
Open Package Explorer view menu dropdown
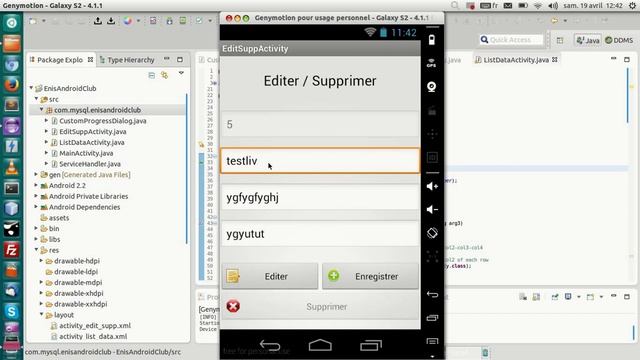[181, 74]
